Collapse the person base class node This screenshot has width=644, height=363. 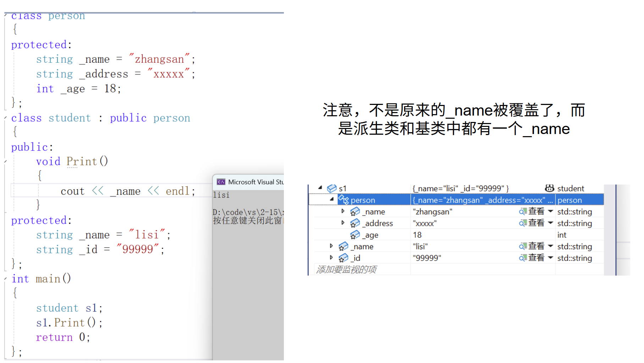click(x=332, y=200)
